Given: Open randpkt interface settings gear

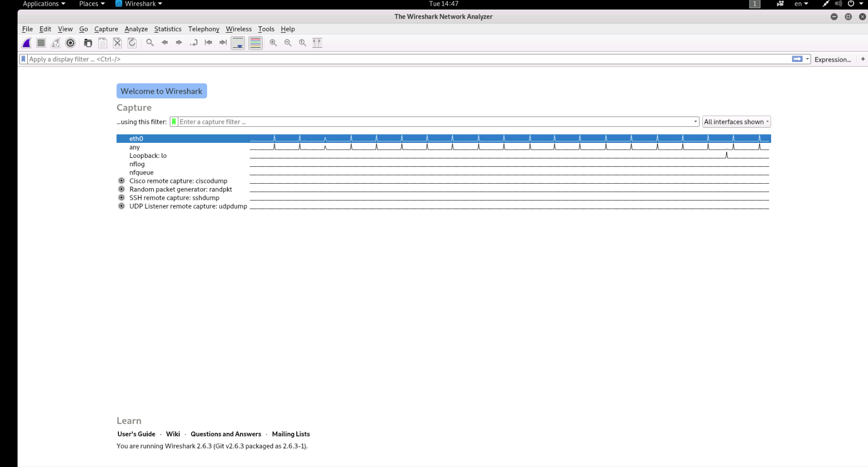Looking at the screenshot, I should [121, 189].
